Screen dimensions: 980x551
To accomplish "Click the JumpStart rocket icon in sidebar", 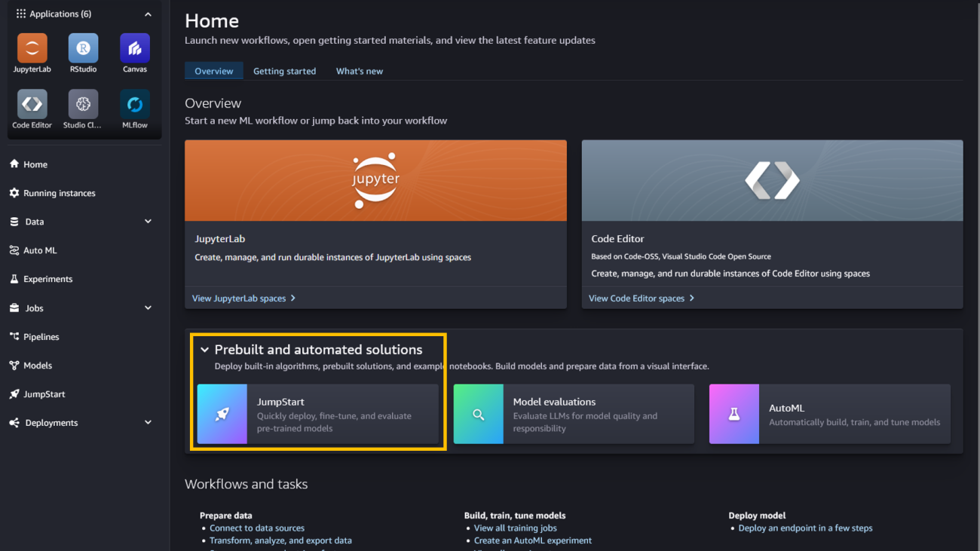I will point(14,394).
